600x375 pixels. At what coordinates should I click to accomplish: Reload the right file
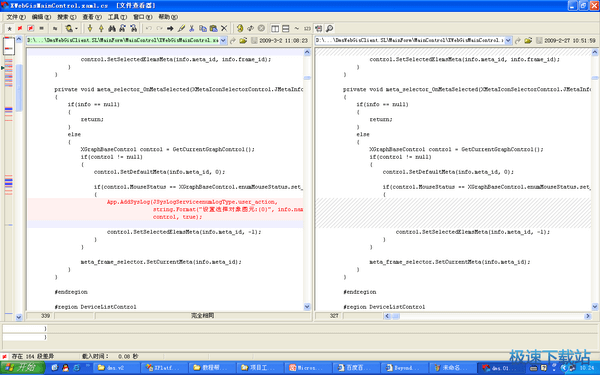tap(518, 40)
